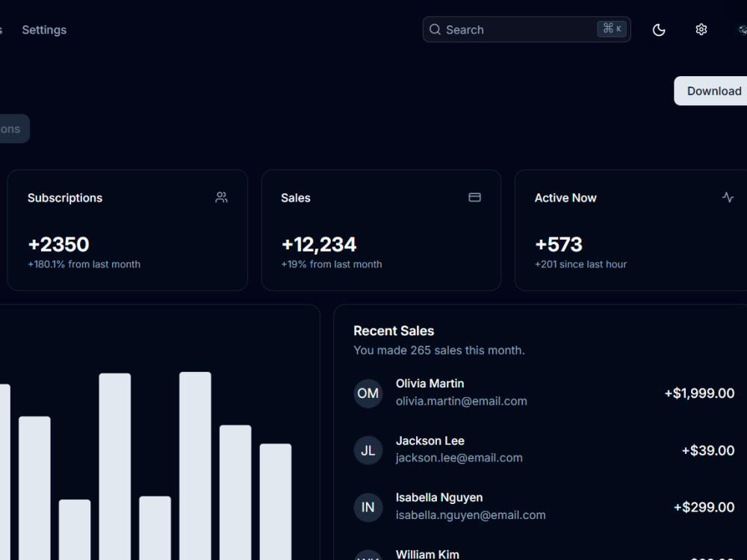Click the Active Now activity icon

(x=728, y=197)
